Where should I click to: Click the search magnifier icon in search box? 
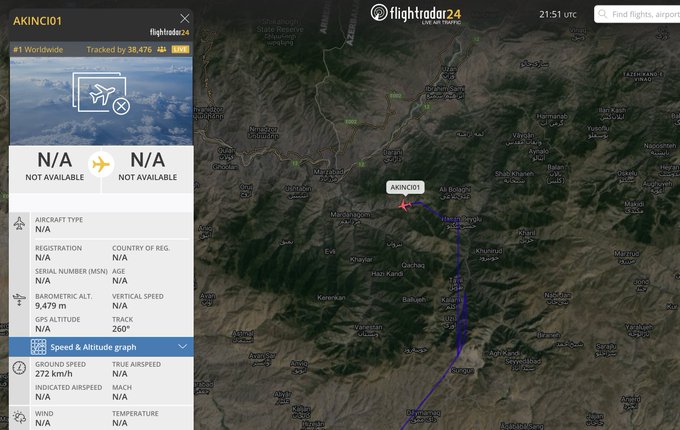coord(602,14)
